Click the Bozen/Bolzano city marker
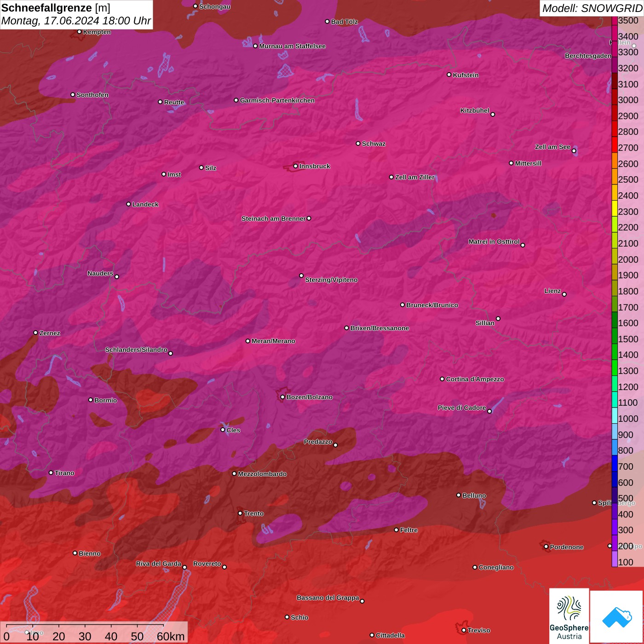Viewport: 644px width, 644px height. [282, 397]
